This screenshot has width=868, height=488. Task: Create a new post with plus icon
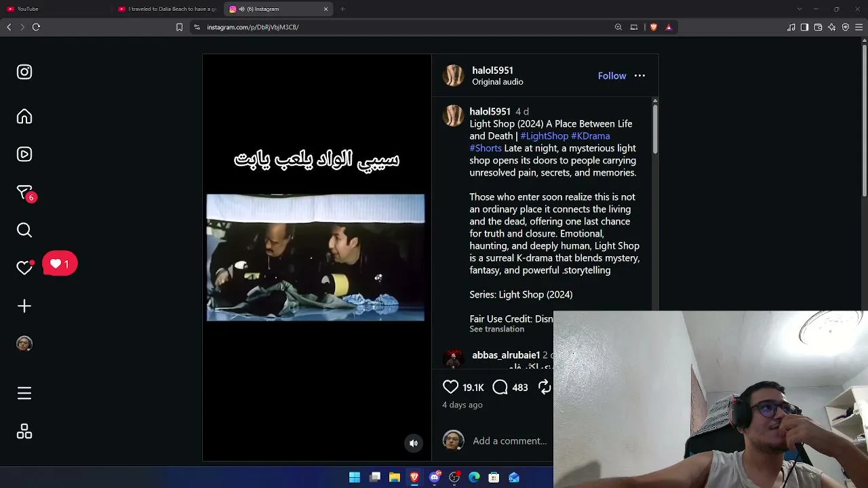pyautogui.click(x=24, y=306)
